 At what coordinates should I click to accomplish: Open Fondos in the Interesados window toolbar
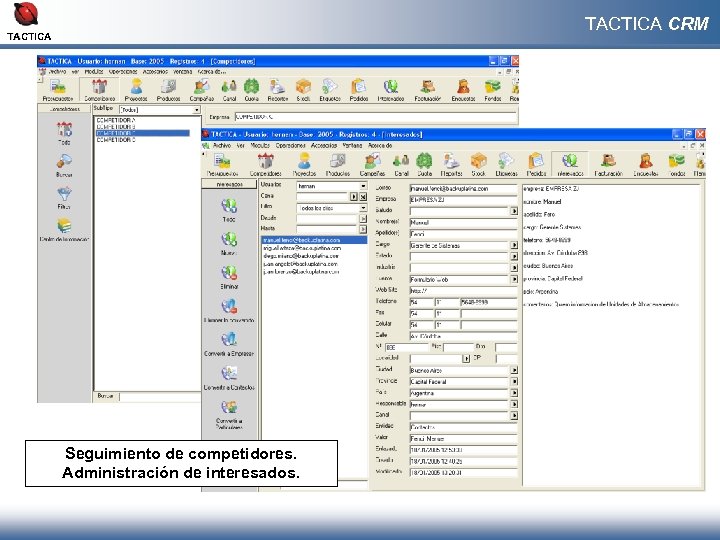tap(677, 165)
